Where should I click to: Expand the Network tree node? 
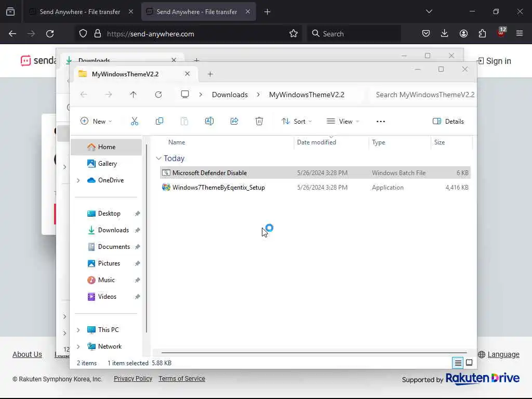[78, 347]
